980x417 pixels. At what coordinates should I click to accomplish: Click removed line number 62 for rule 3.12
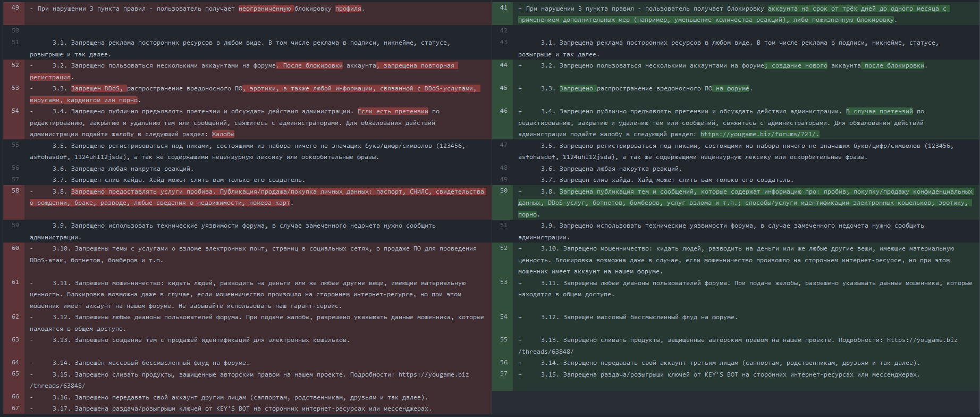click(15, 317)
